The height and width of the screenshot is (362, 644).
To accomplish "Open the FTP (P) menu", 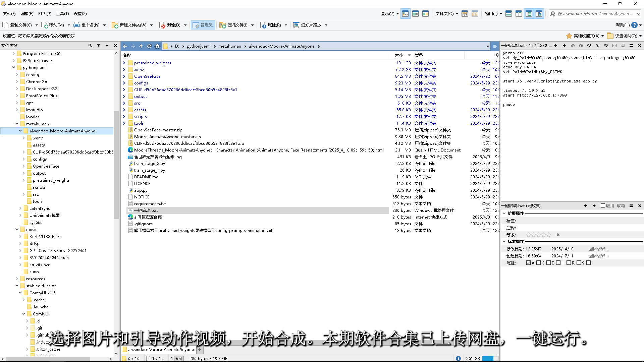I will (44, 14).
